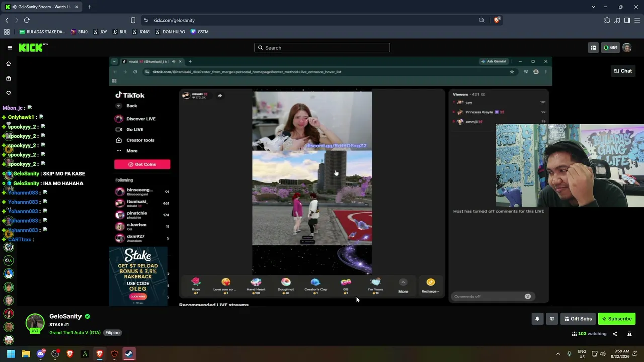Open File Explorer from the taskbar
Screen dimensions: 644x362
point(26,354)
